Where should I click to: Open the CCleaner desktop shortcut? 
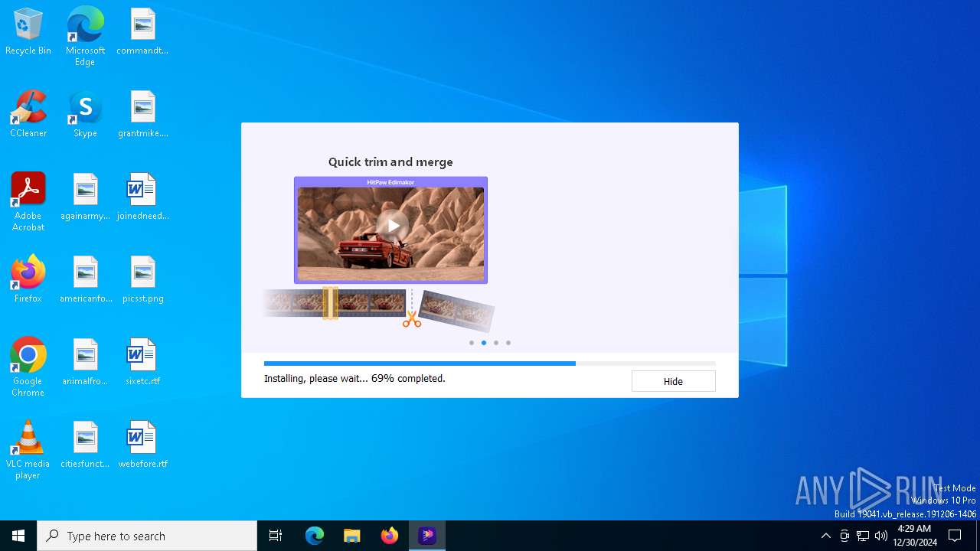28,114
